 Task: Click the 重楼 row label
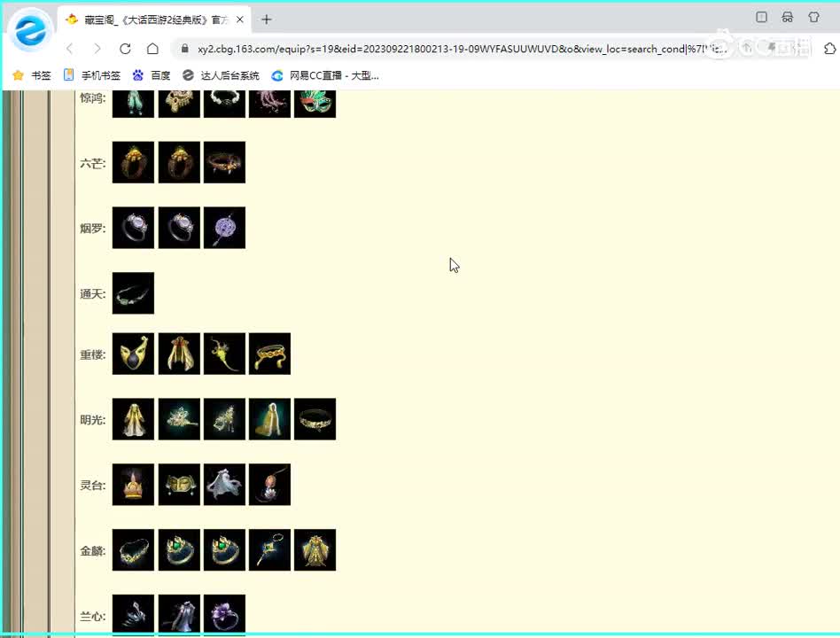[93, 354]
